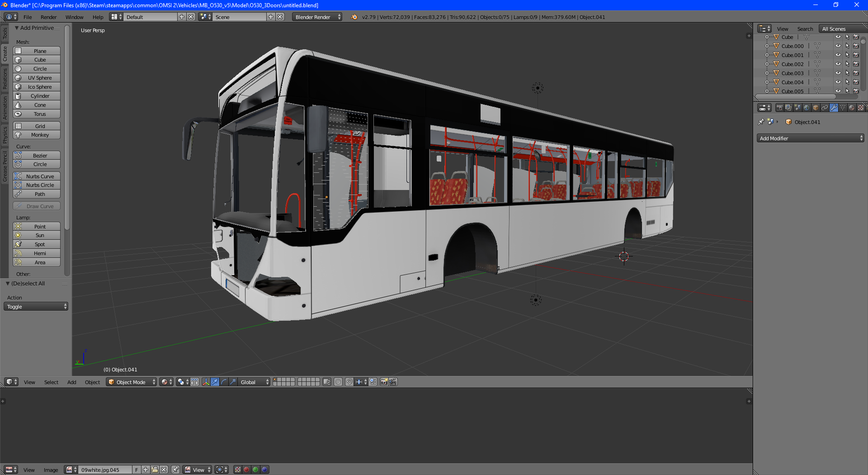Image resolution: width=868 pixels, height=475 pixels.
Task: Open the World properties globe icon
Action: pyautogui.click(x=807, y=108)
